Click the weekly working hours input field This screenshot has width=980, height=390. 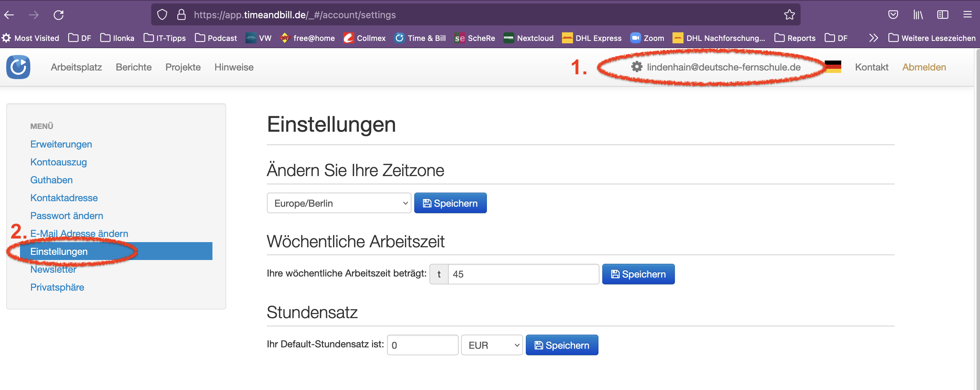523,274
